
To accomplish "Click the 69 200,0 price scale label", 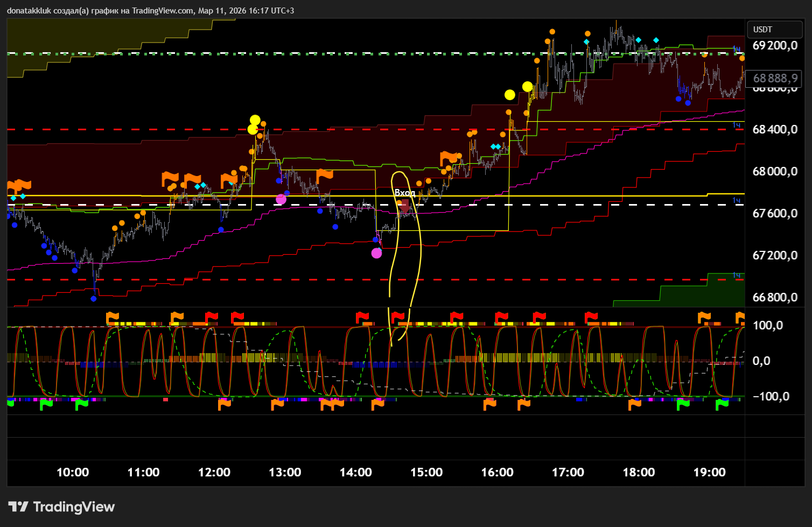I will 774,46.
